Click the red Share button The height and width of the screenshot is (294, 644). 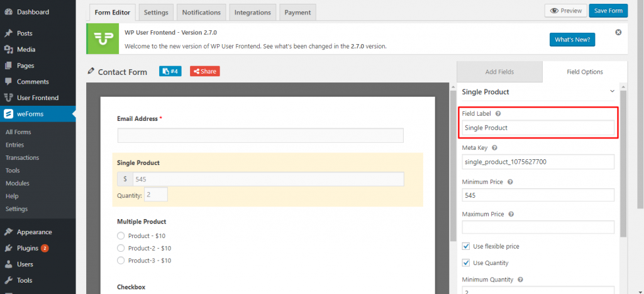pos(205,71)
